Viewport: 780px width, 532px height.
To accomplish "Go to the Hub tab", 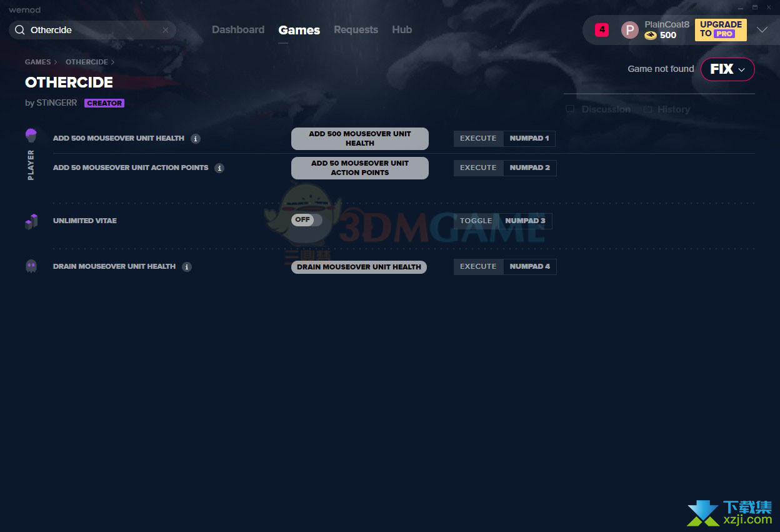I will [402, 29].
